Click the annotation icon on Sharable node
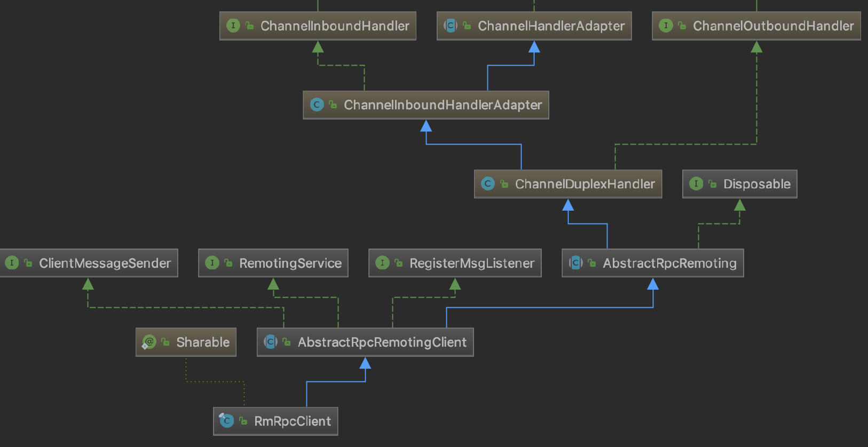Screen dimensions: 868x447 [149, 342]
